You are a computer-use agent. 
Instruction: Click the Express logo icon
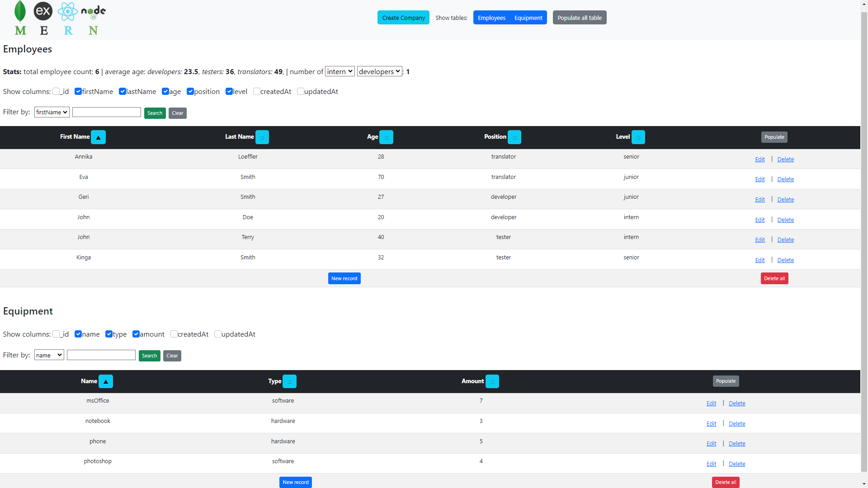tap(43, 11)
